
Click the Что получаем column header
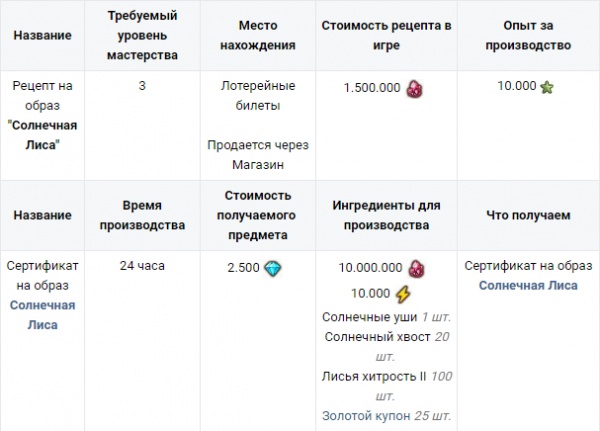pyautogui.click(x=527, y=215)
